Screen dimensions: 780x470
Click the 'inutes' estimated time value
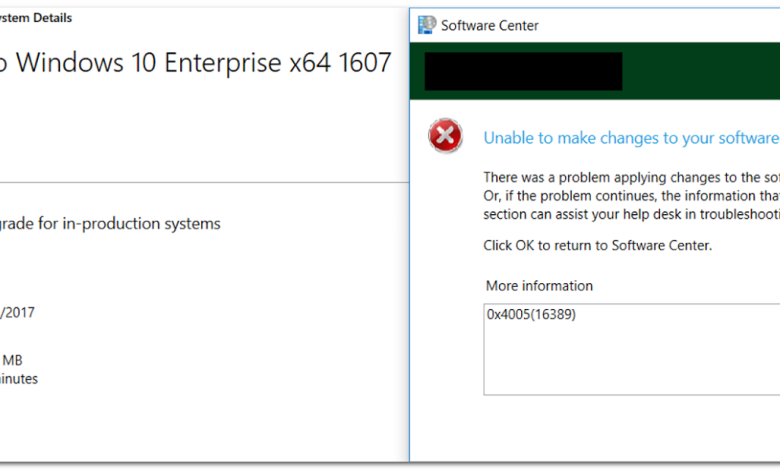19,379
